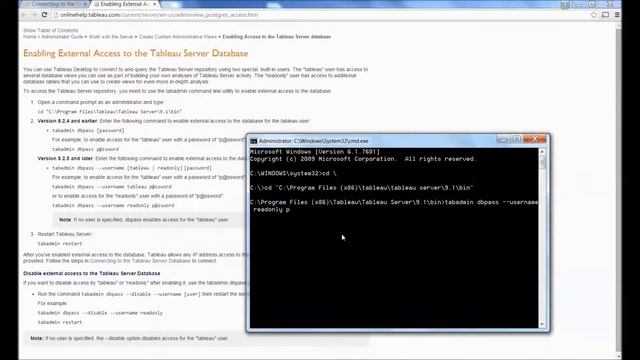Image resolution: width=640 pixels, height=360 pixels.
Task: Click 'tabadmin dbpass --username readonly p@ssword' text
Action: 113,206
